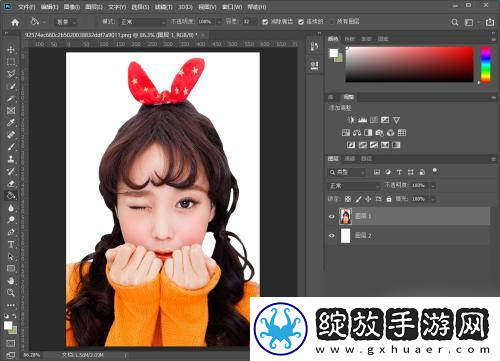
Task: Open the layer fill 100% dropdown arrow
Action: (433, 199)
